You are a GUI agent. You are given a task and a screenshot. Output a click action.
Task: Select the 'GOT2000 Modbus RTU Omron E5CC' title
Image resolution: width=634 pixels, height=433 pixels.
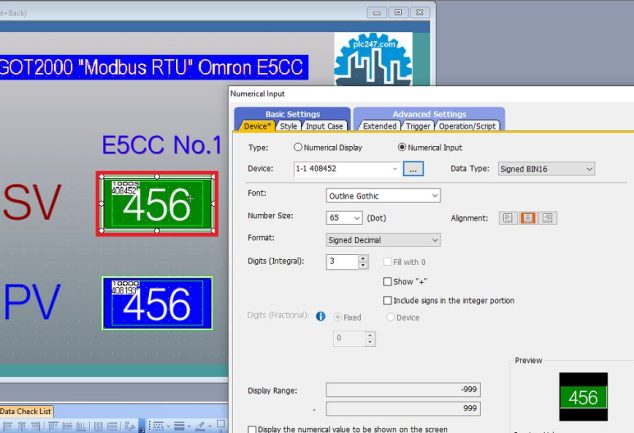[x=154, y=67]
